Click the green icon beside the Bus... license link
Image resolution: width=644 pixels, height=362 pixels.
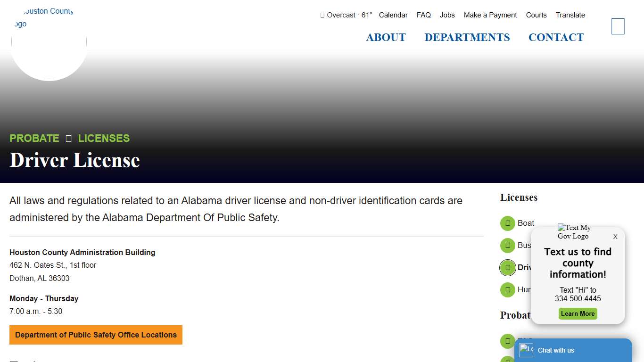tap(507, 246)
